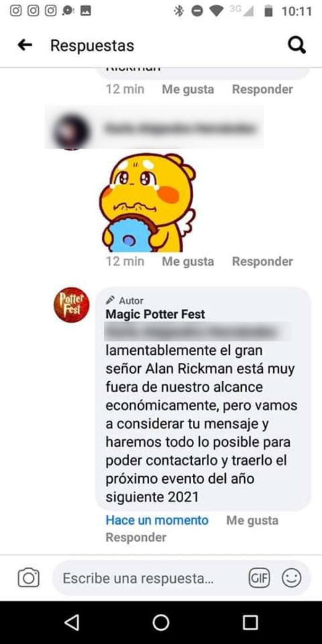
Task: Like the sticker comment with Me gusta
Action: click(x=188, y=261)
